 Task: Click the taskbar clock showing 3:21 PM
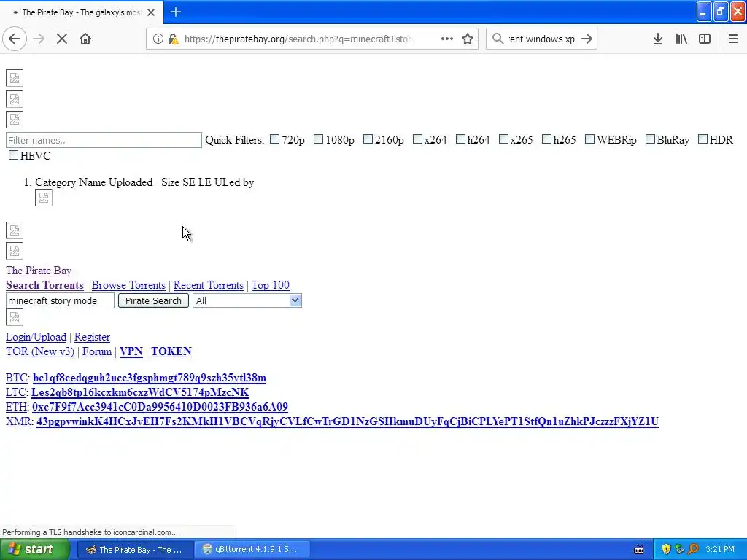(x=720, y=549)
